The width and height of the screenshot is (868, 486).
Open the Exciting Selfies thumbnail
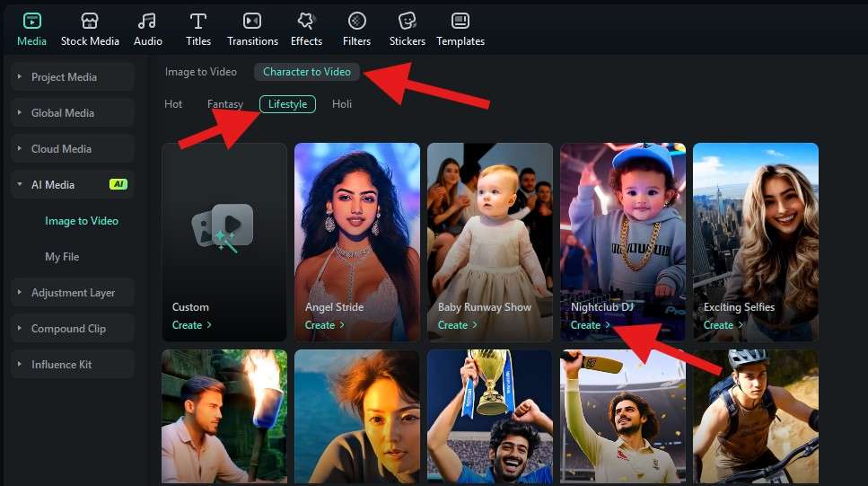pyautogui.click(x=756, y=242)
